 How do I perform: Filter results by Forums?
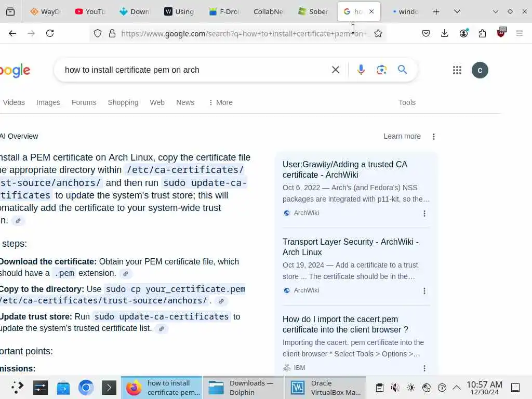84,102
